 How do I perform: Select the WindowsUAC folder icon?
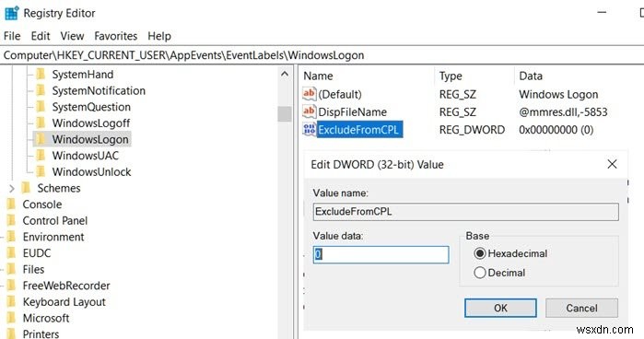click(41, 156)
